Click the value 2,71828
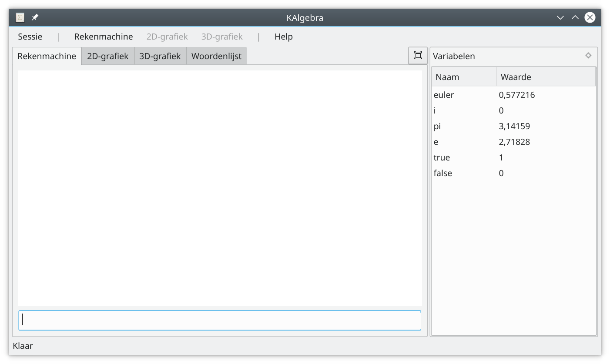Image resolution: width=610 pixels, height=364 pixels. [x=514, y=142]
